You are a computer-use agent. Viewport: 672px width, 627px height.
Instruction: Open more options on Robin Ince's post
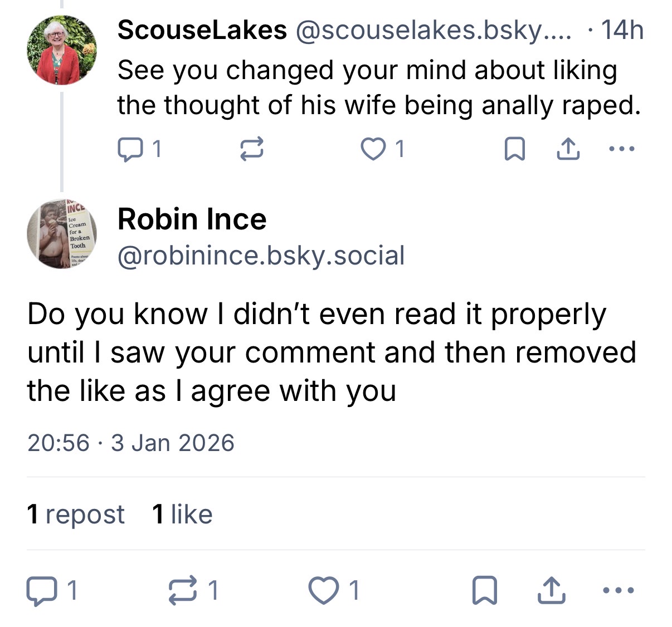pos(619,590)
